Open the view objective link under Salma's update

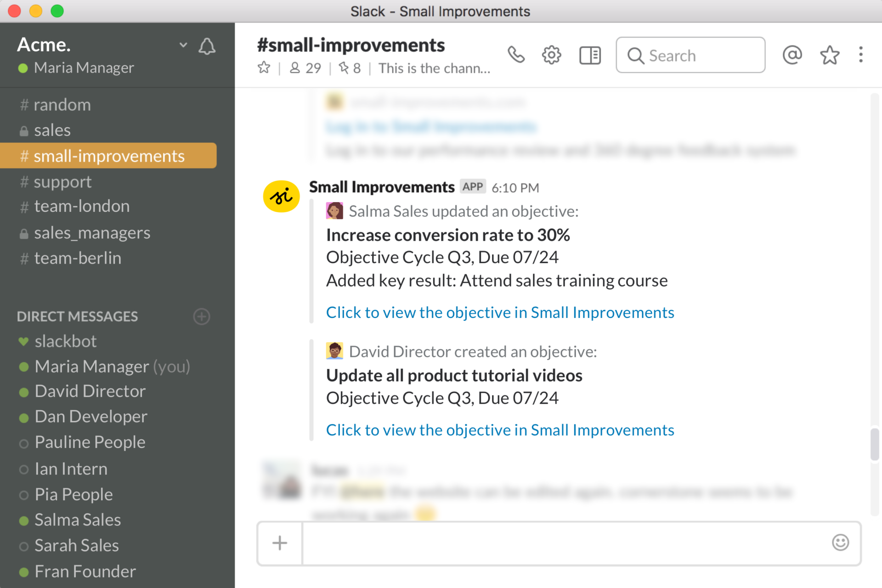[500, 312]
